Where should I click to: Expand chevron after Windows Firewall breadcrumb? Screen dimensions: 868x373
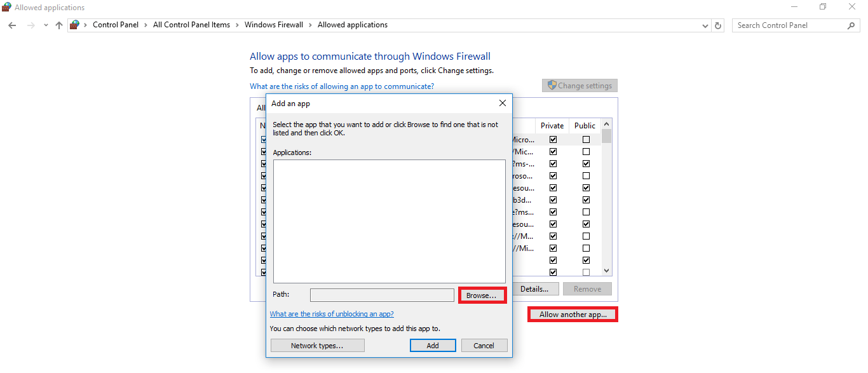point(311,25)
